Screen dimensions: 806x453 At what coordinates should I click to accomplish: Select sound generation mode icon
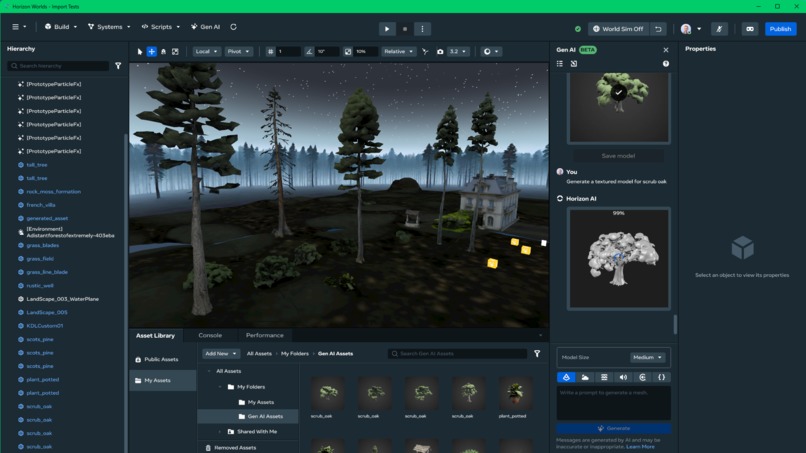pos(623,377)
